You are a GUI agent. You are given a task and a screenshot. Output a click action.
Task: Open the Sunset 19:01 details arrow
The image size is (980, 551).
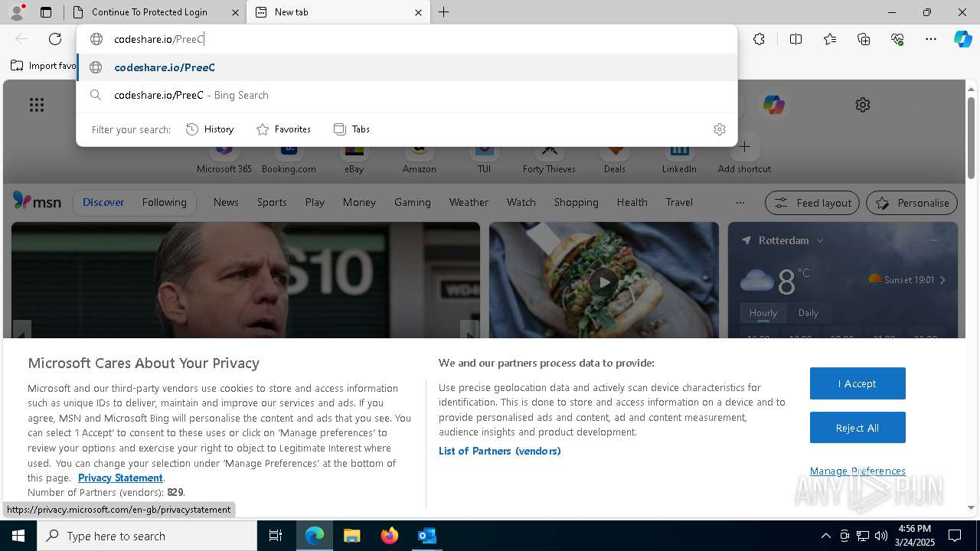coord(942,280)
